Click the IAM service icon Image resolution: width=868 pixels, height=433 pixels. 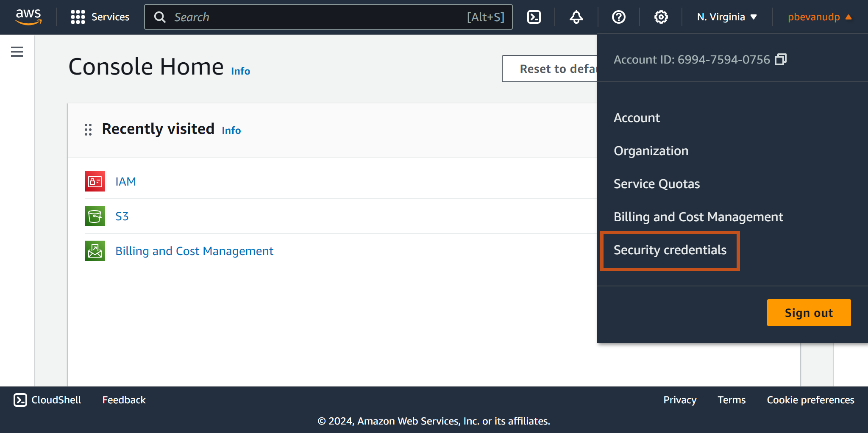95,181
